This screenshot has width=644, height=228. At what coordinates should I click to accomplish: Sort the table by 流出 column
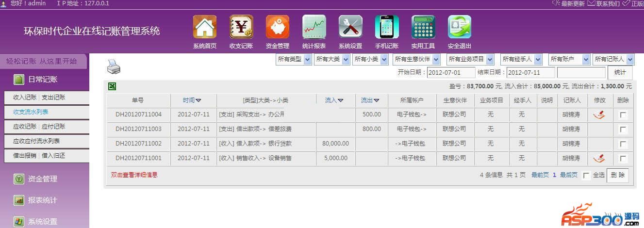click(x=370, y=100)
